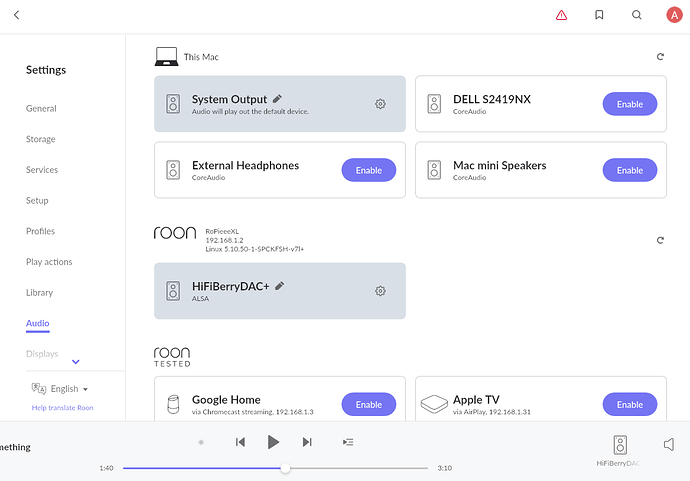Open Displays settings section
The height and width of the screenshot is (481, 690).
tap(42, 354)
